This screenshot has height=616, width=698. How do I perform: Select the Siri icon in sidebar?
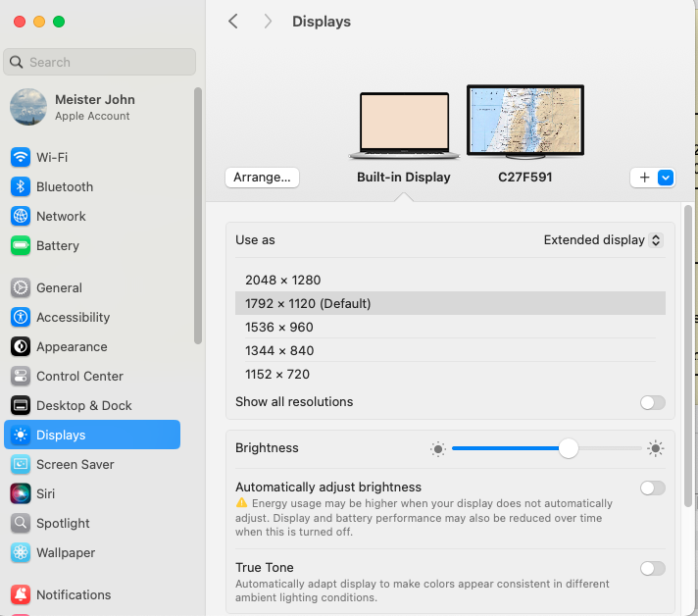pyautogui.click(x=21, y=493)
